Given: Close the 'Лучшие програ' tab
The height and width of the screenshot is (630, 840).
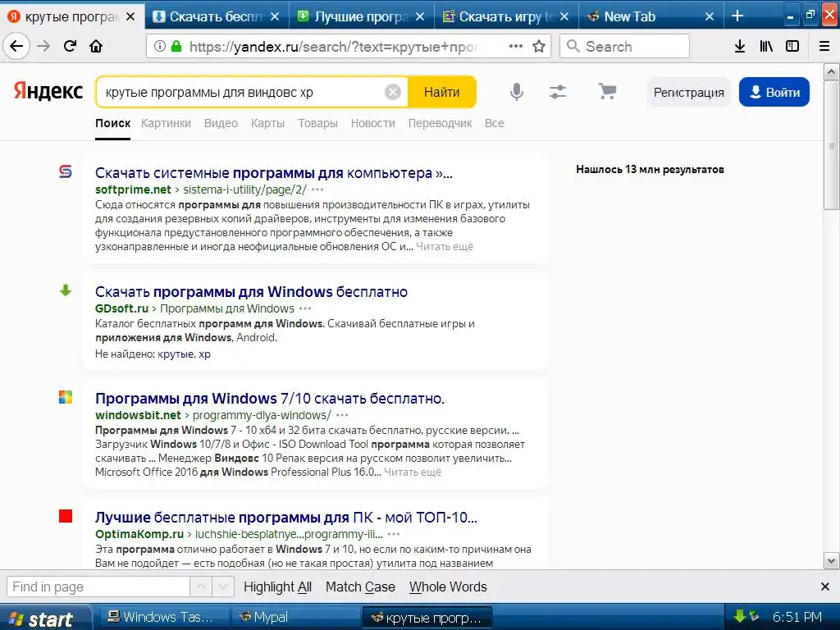Looking at the screenshot, I should (420, 16).
